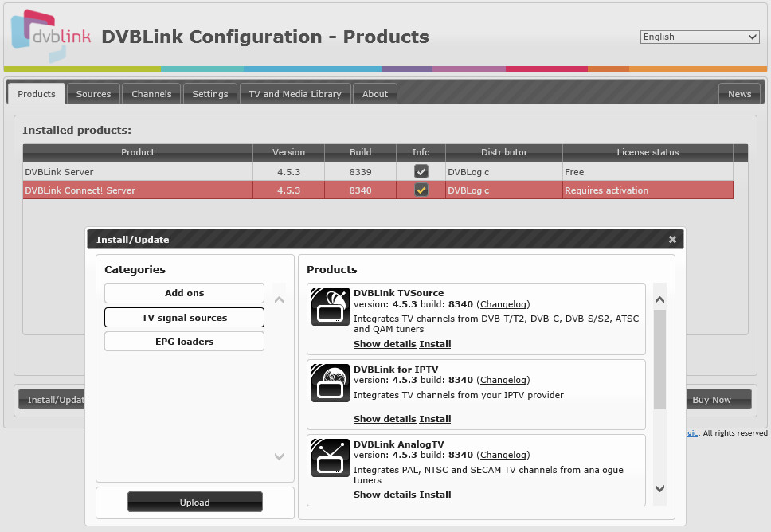Screen dimensions: 771x532
Task: Click build number 8340 in Connect! Server row
Action: click(x=361, y=190)
